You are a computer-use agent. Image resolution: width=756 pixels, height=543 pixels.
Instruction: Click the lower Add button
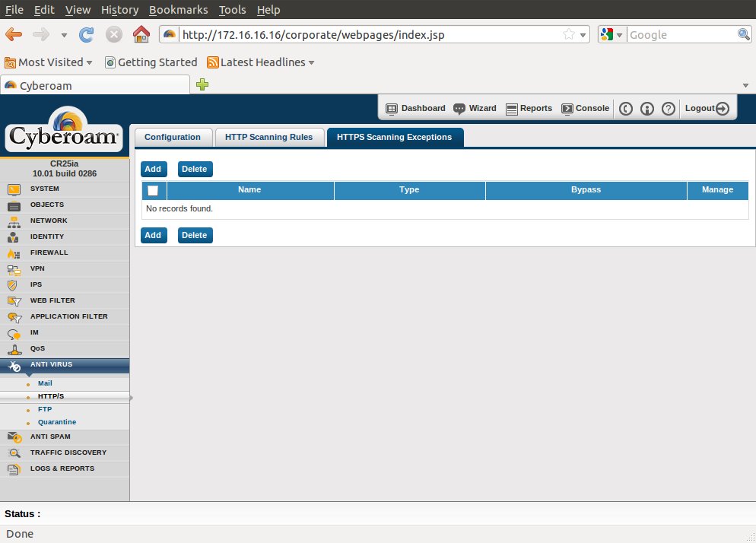(154, 235)
